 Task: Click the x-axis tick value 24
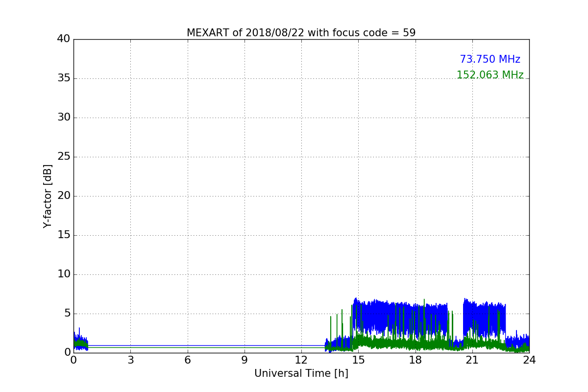click(x=529, y=360)
